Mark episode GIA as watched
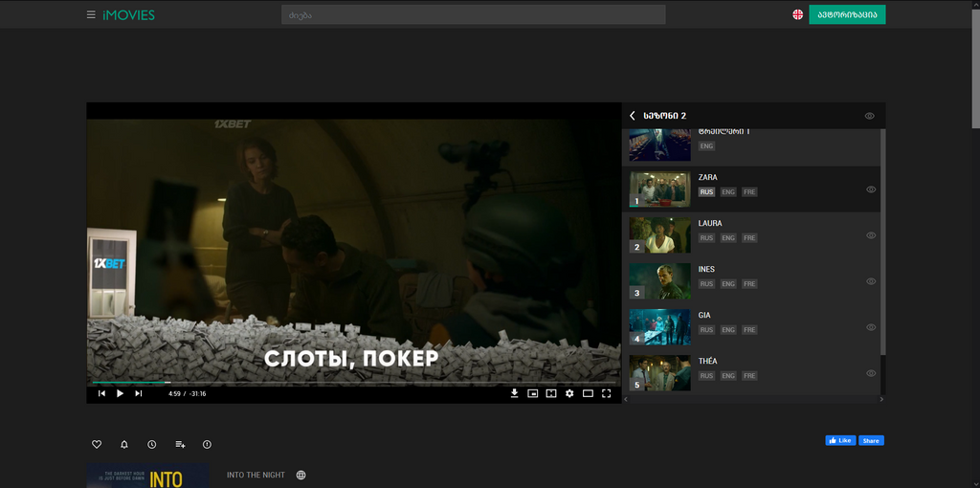Viewport: 980px width, 488px height. 871,327
